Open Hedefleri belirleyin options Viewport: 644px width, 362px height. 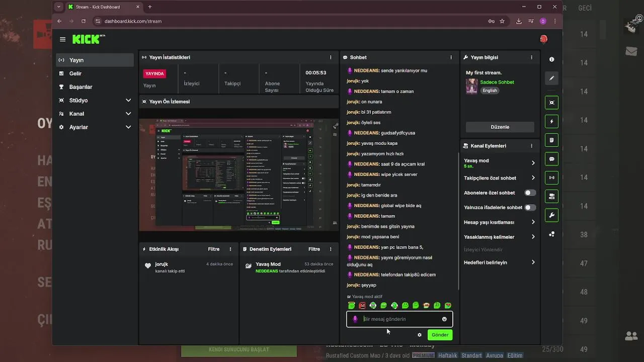(533, 262)
